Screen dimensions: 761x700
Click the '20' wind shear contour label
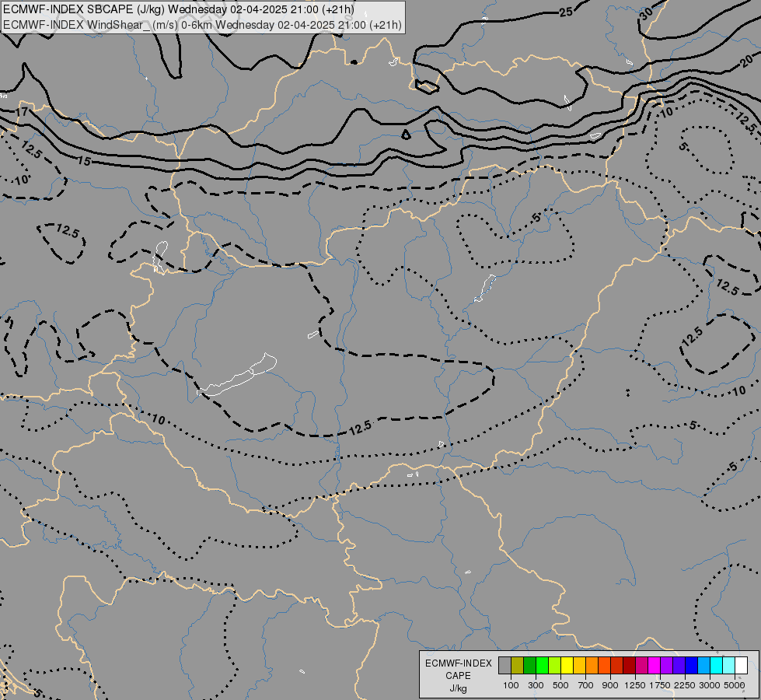click(748, 61)
